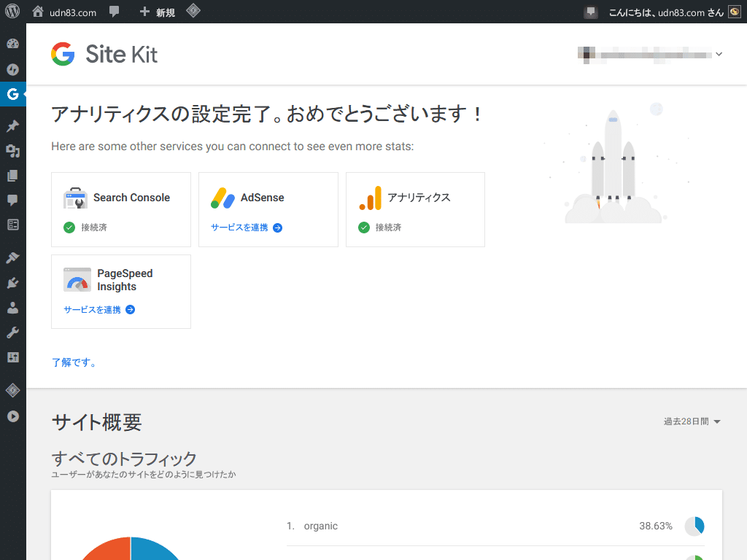Open Comments icon in sidebar

(x=13, y=200)
